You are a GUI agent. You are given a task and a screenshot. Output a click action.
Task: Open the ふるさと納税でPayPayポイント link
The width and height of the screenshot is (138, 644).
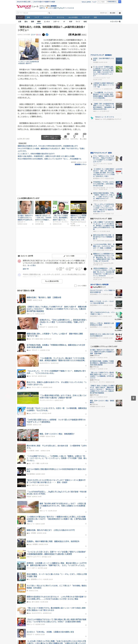tap(61, 8)
